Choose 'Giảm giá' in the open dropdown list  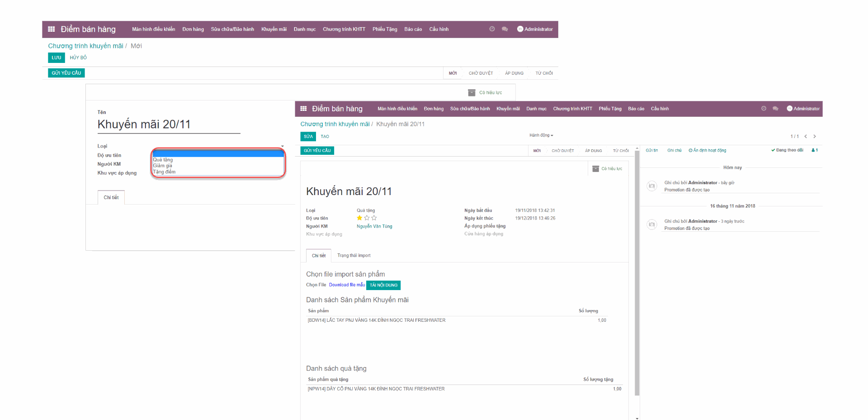point(162,166)
